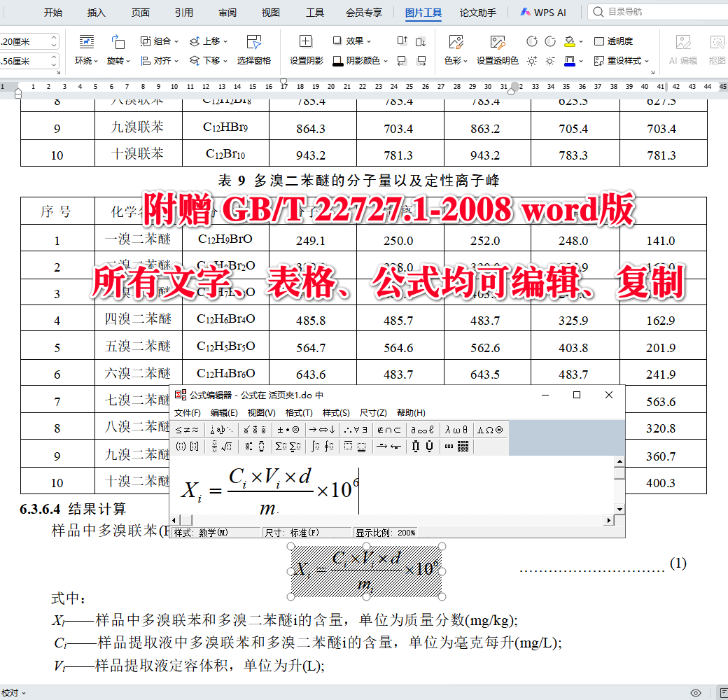This screenshot has height=700, width=728.
Task: Toggle eye protection mode in status bar
Action: tap(696, 693)
